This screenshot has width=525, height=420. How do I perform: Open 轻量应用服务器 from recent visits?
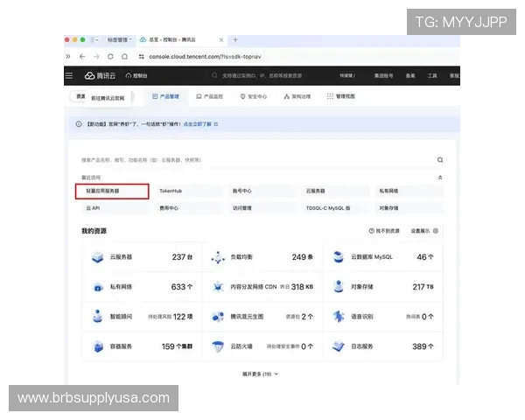[112, 192]
